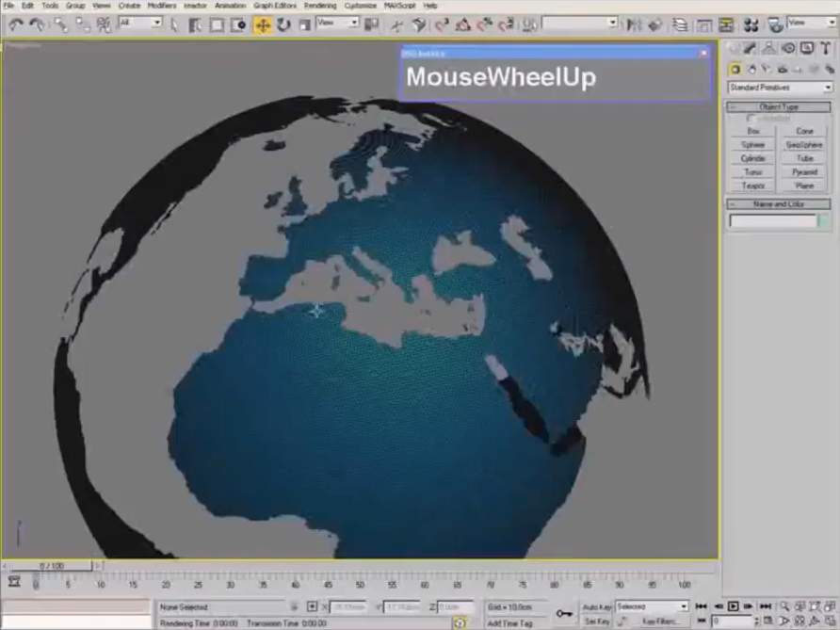Image resolution: width=840 pixels, height=630 pixels.
Task: Click the Rectangular Selection Region icon
Action: (x=217, y=24)
